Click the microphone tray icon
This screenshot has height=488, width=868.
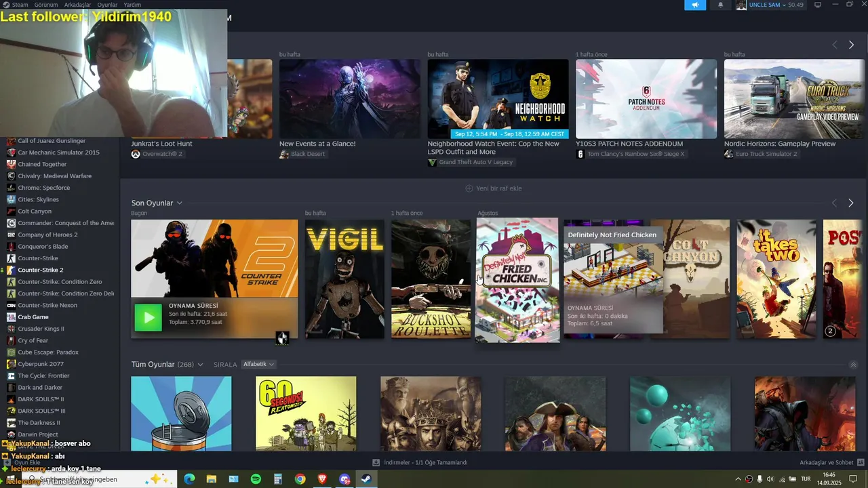(x=759, y=479)
